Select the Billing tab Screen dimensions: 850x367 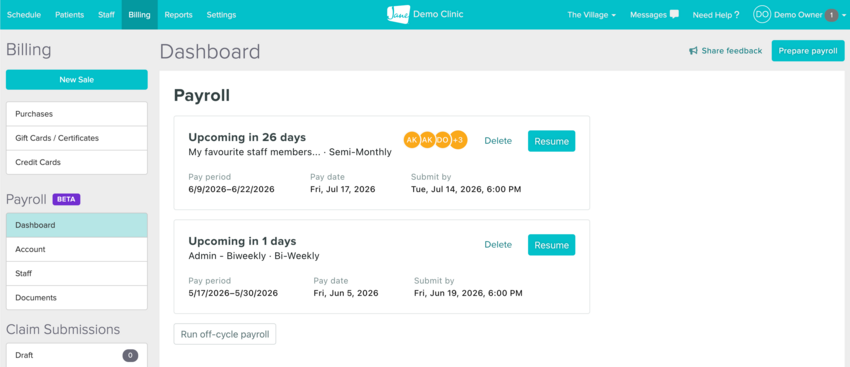point(139,15)
